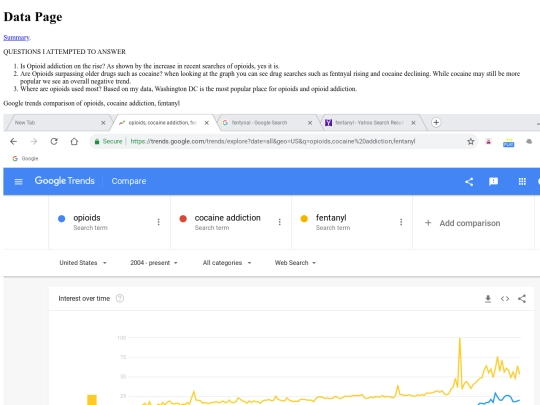540x405 pixels.
Task: Click 'QUESTIONS I ATTEMPTED TO ANSWER' text
Action: (x=64, y=52)
